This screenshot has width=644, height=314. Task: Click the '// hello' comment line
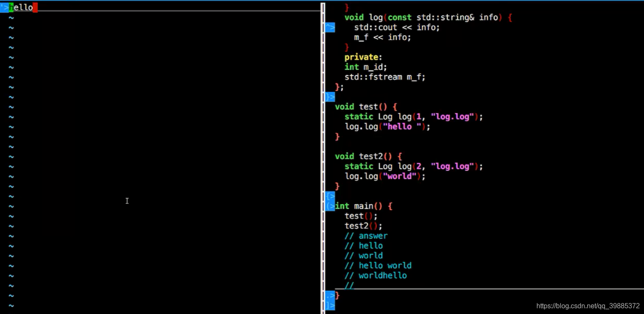click(363, 246)
